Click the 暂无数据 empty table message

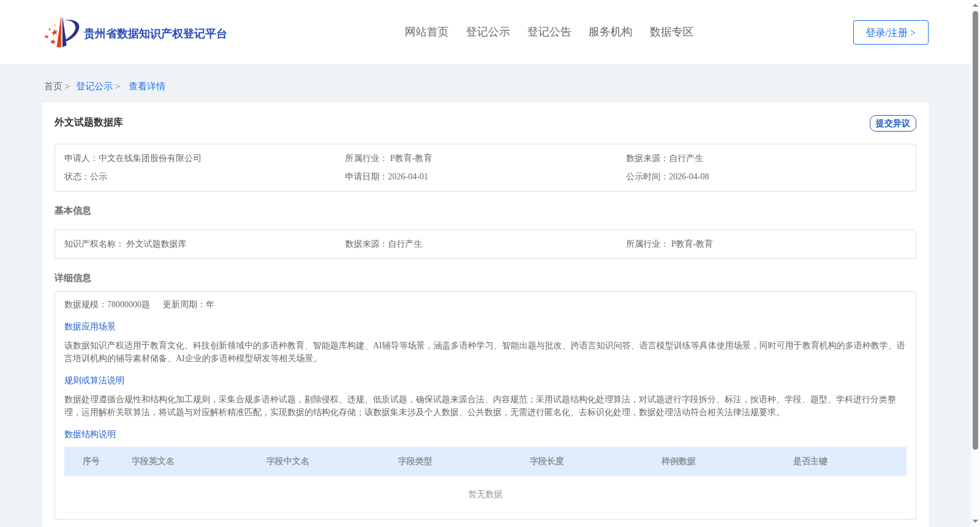click(485, 494)
